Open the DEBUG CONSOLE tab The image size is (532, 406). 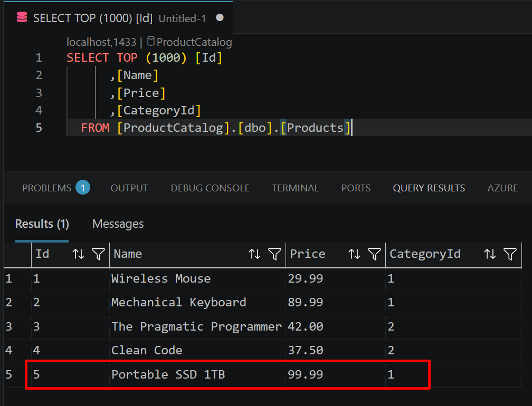tap(210, 188)
